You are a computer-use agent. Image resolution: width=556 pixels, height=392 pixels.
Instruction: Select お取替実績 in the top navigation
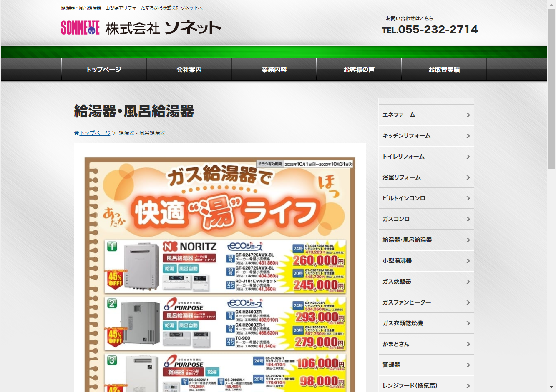pyautogui.click(x=444, y=70)
